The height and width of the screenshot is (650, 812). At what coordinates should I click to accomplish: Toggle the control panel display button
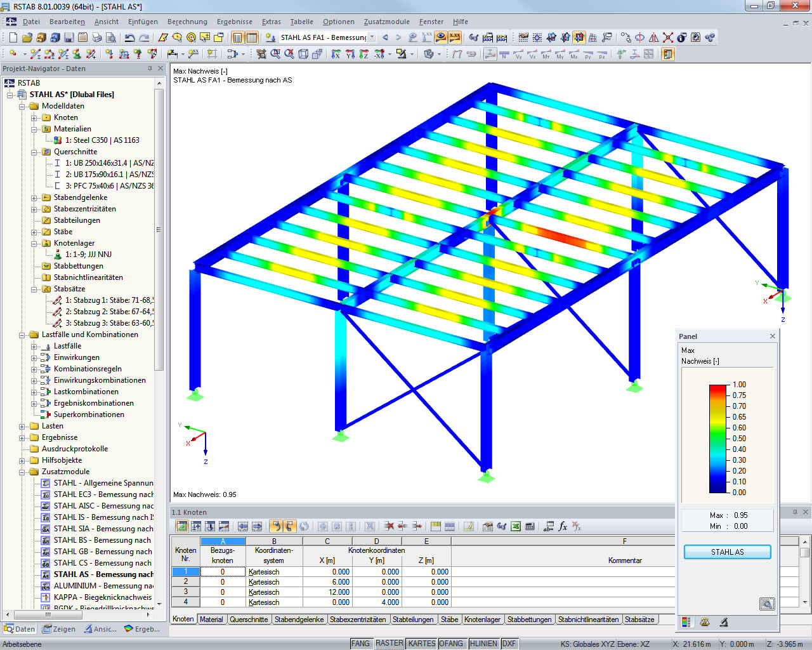point(667,54)
